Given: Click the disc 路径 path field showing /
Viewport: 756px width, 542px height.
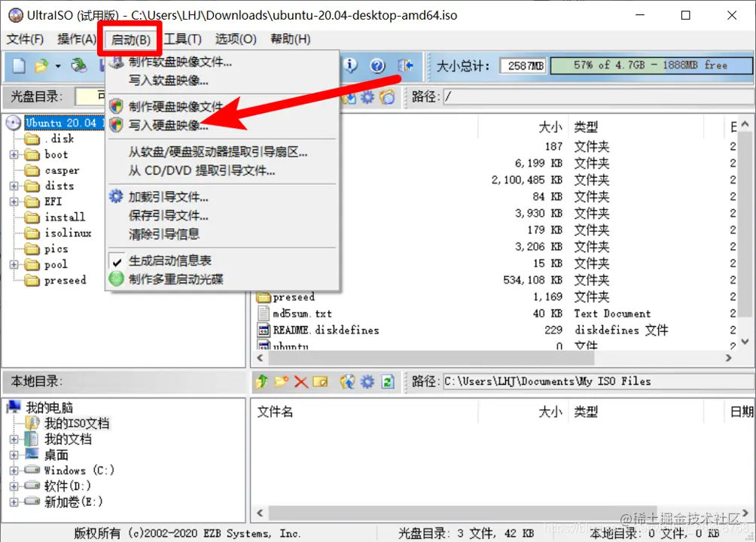Looking at the screenshot, I should pos(599,96).
